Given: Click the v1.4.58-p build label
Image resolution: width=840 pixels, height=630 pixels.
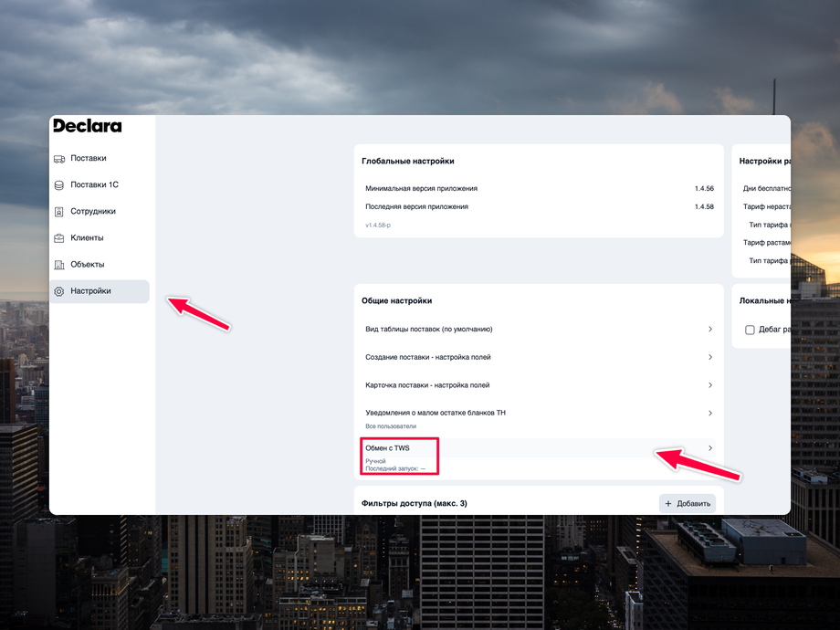Looking at the screenshot, I should 378,225.
